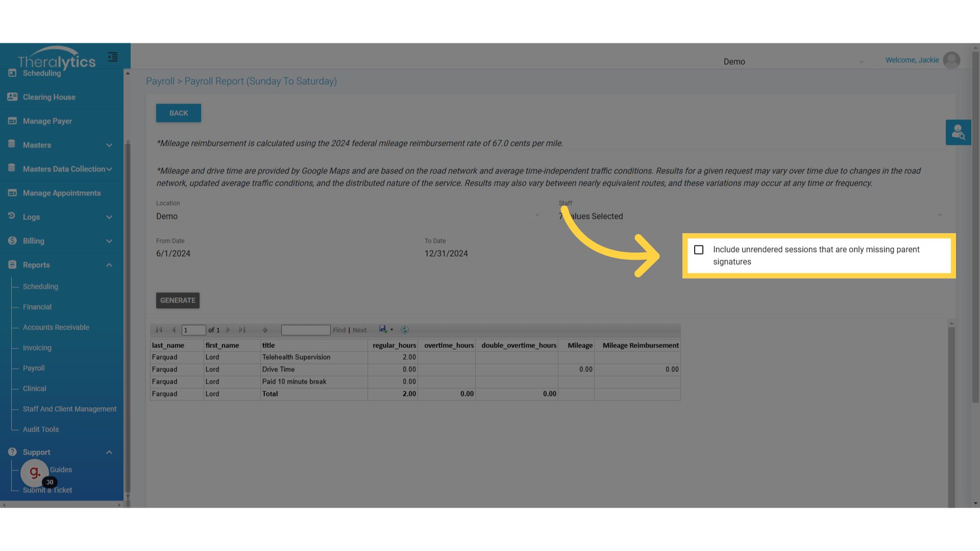Open the guides widget bubble
Viewport: 980px width, 551px height.
click(35, 473)
